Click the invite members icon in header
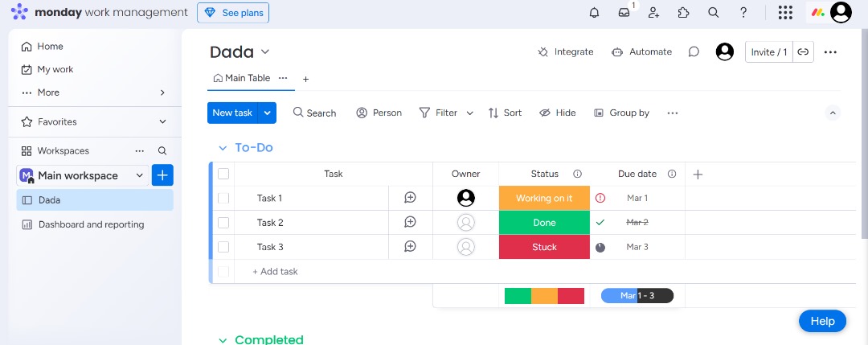868x345 pixels. (653, 12)
